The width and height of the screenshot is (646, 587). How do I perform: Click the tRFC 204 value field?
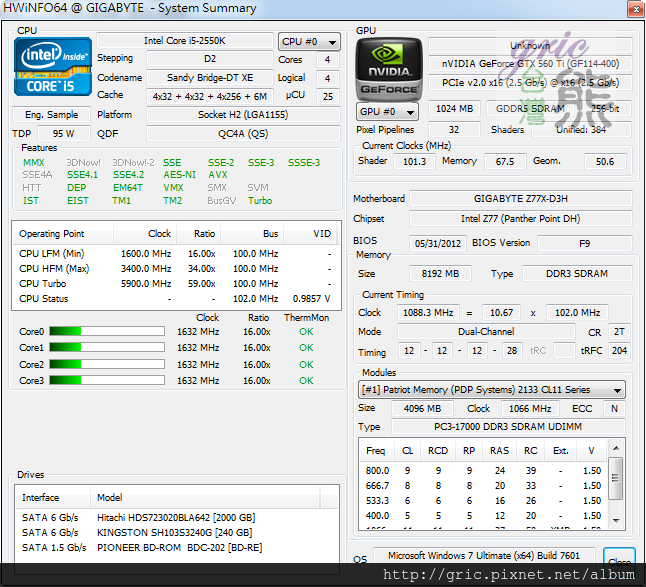point(619,351)
